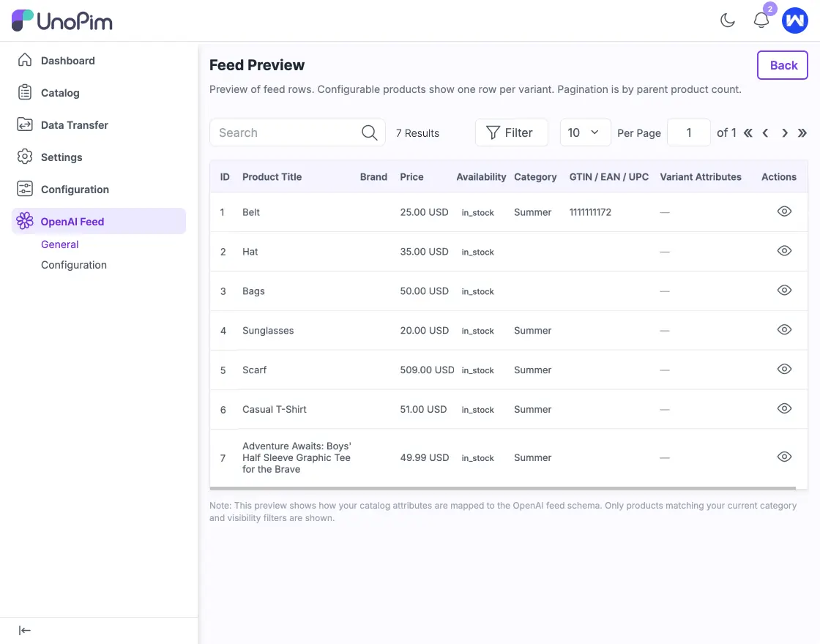Click the Back button
Image resolution: width=820 pixels, height=644 pixels.
(783, 65)
